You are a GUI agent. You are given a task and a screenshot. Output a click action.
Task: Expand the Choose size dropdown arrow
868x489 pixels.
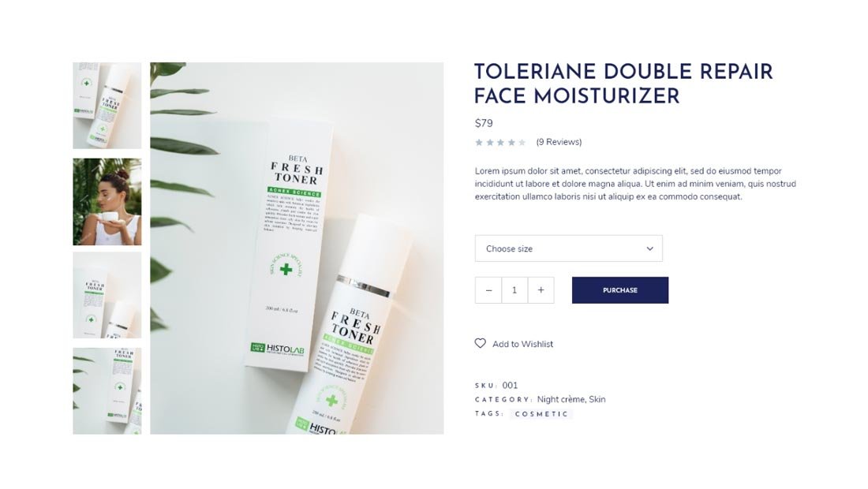650,249
